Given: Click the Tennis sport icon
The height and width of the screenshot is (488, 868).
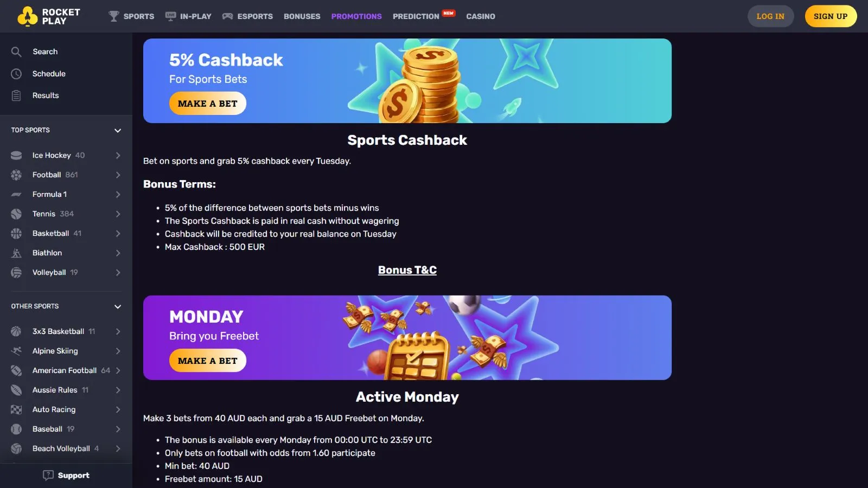Looking at the screenshot, I should (x=16, y=214).
